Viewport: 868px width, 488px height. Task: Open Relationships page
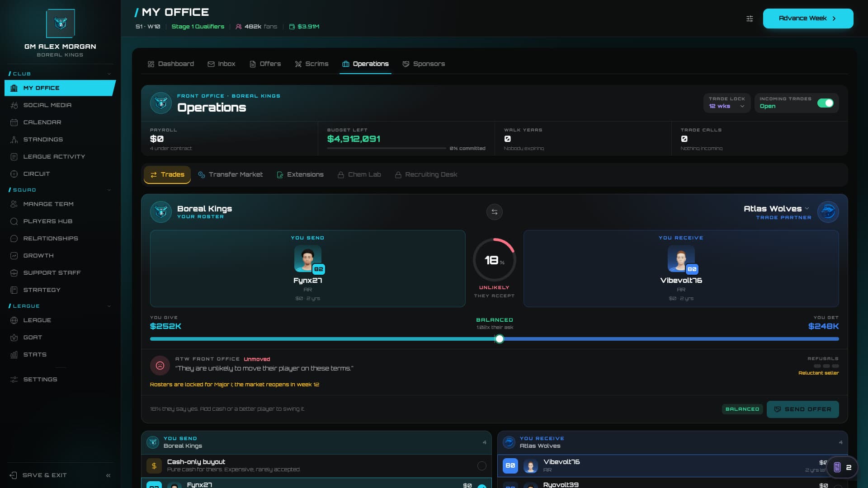(x=60, y=239)
